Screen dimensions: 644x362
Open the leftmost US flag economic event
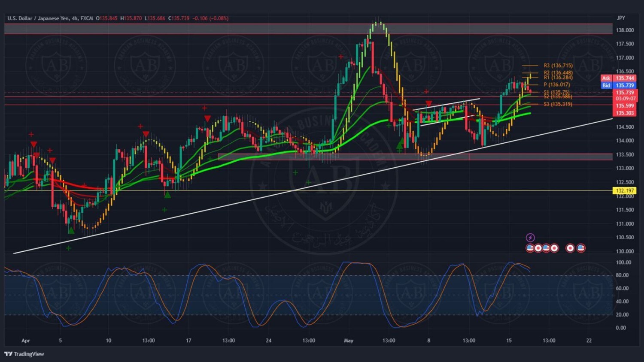[x=530, y=248]
